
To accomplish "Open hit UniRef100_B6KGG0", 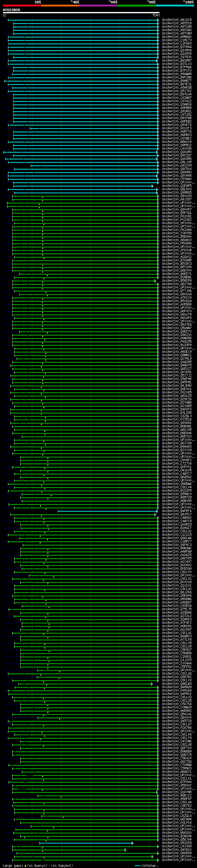I will click(177, 833).
